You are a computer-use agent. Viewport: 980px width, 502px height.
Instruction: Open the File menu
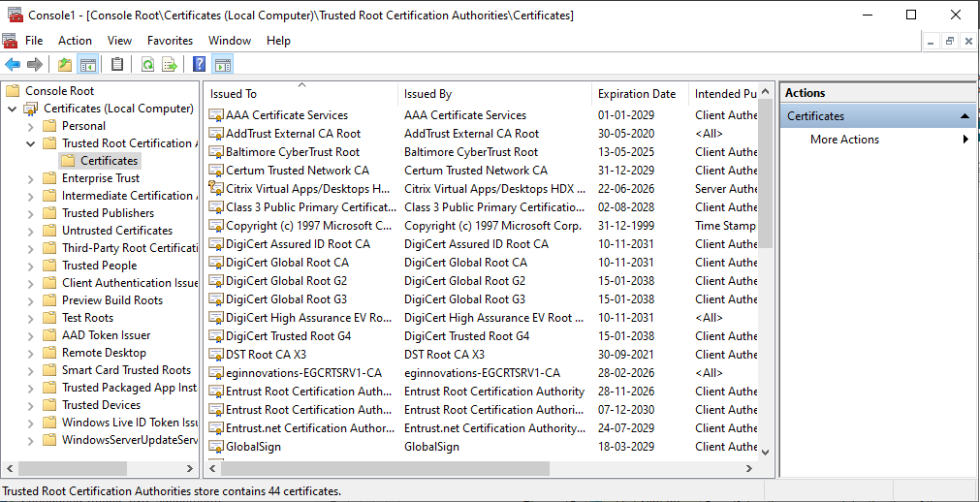tap(34, 41)
